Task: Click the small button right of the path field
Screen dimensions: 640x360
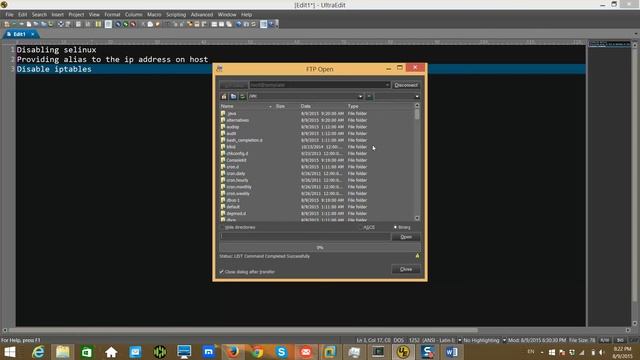Action: [369, 97]
